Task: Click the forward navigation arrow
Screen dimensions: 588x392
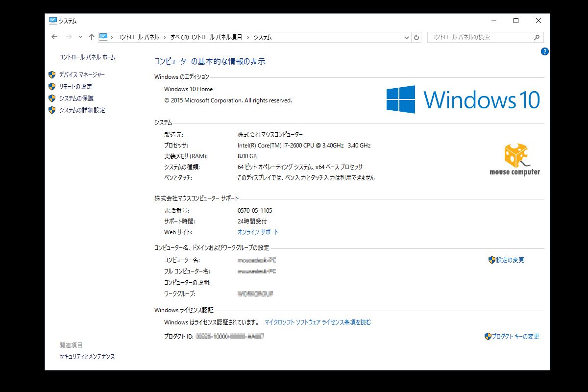Action: pos(69,37)
